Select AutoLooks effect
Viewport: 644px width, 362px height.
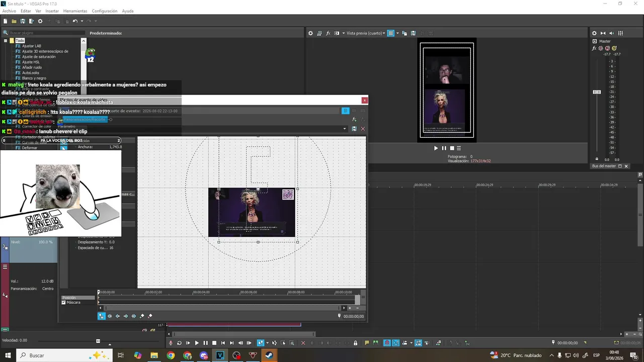(x=31, y=73)
